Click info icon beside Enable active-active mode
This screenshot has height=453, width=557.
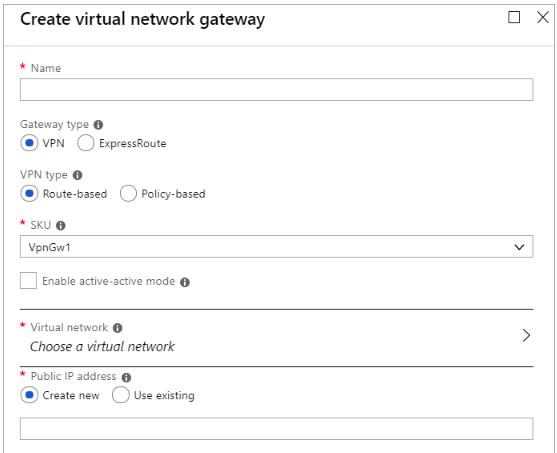(x=185, y=282)
